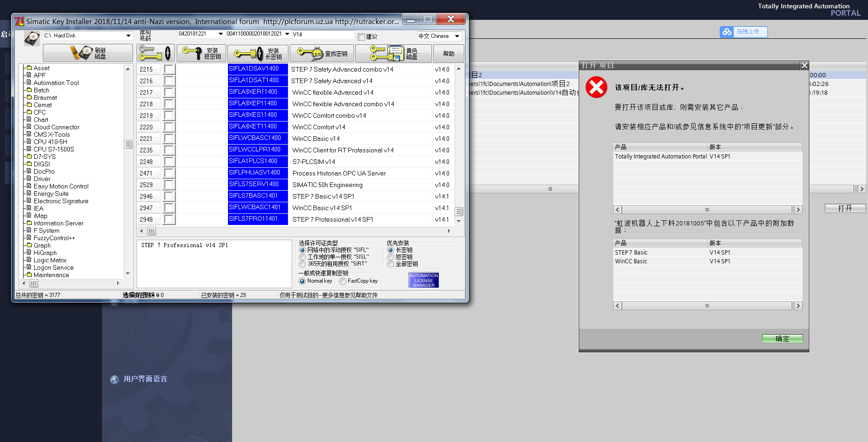Click the install long key (安装长密钥) button

[x=258, y=53]
